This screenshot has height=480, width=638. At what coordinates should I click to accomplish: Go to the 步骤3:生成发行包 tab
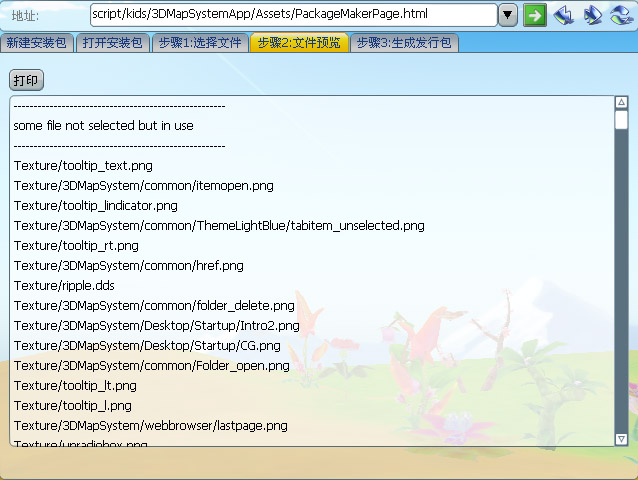tap(404, 43)
